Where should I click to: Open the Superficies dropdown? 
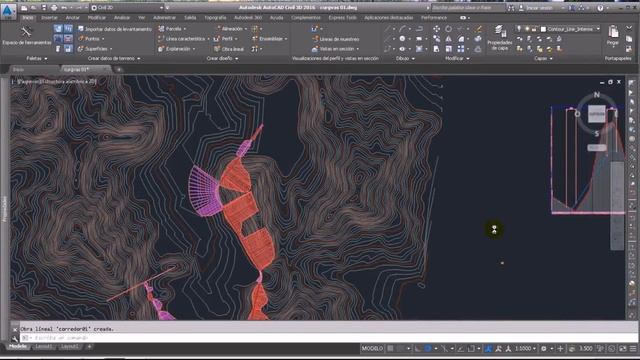coord(95,49)
